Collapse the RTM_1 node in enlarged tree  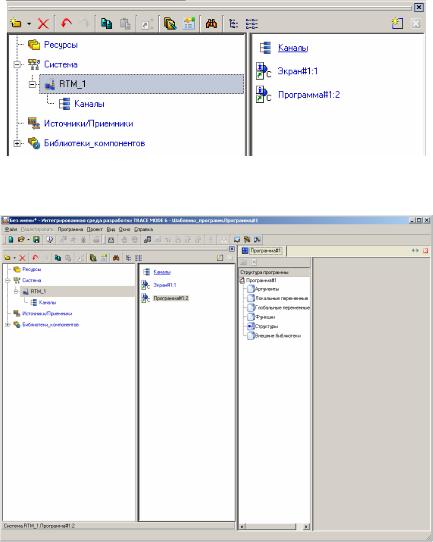pos(32,84)
